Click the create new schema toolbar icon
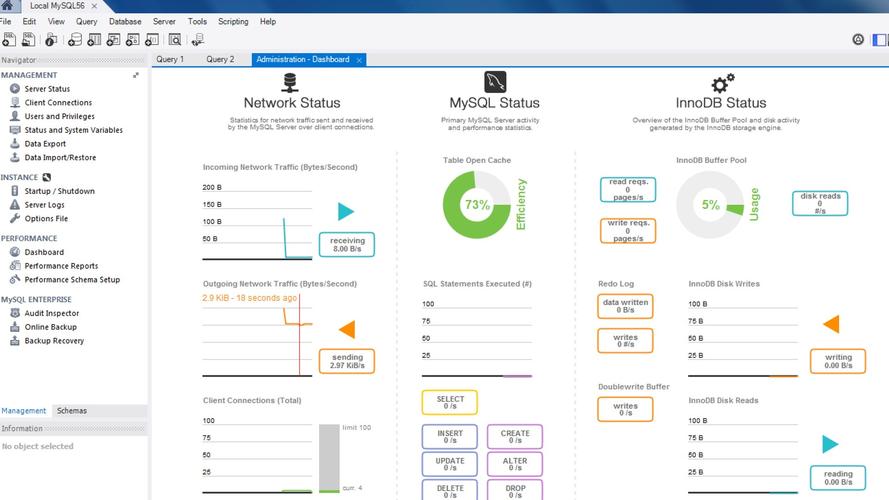Viewport: 889px width, 500px height. (x=75, y=40)
